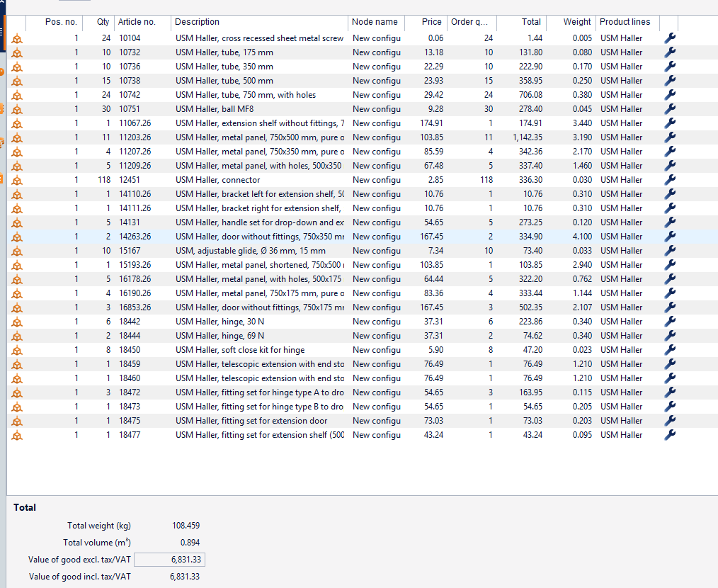Viewport: 718px width, 588px height.
Task: Click orange article icon for row 18475
Action: pyautogui.click(x=17, y=422)
